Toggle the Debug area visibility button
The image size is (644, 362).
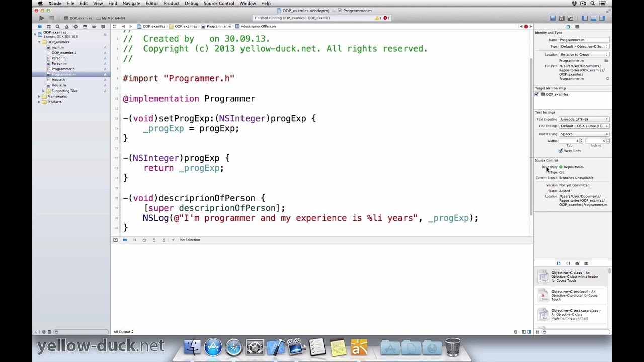(594, 18)
